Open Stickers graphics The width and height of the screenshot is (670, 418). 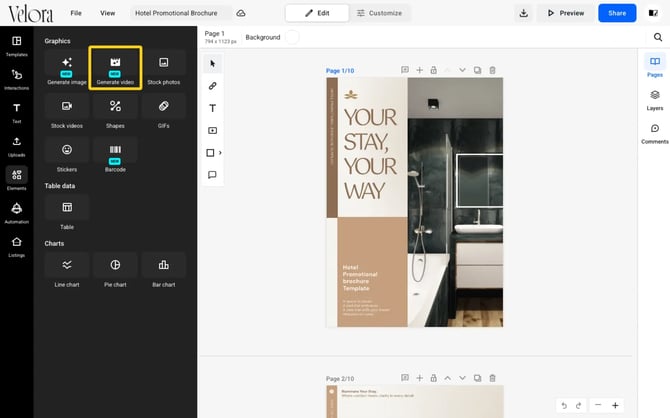[x=67, y=156]
